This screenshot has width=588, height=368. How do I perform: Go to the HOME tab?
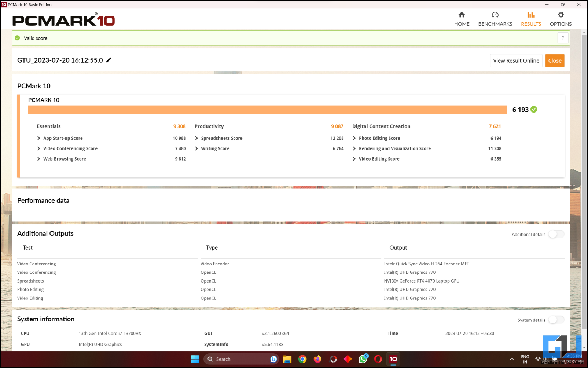point(462,19)
